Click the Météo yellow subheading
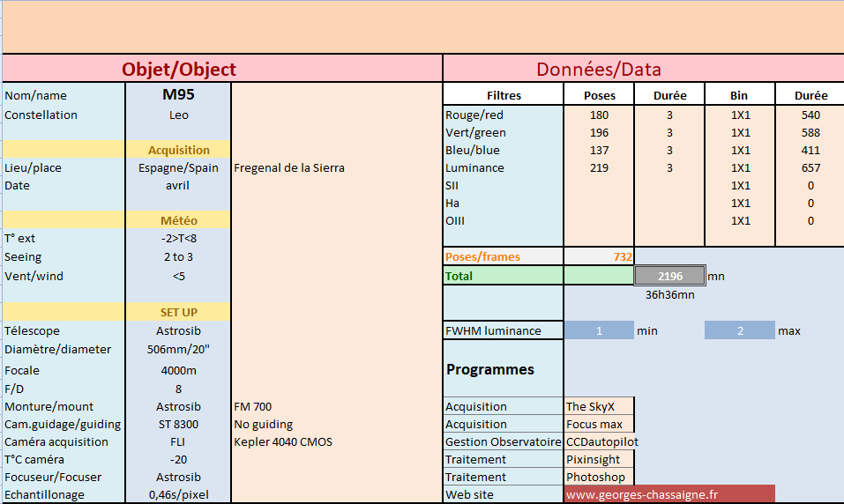Screen dimensions: 844x504 pyautogui.click(x=178, y=220)
